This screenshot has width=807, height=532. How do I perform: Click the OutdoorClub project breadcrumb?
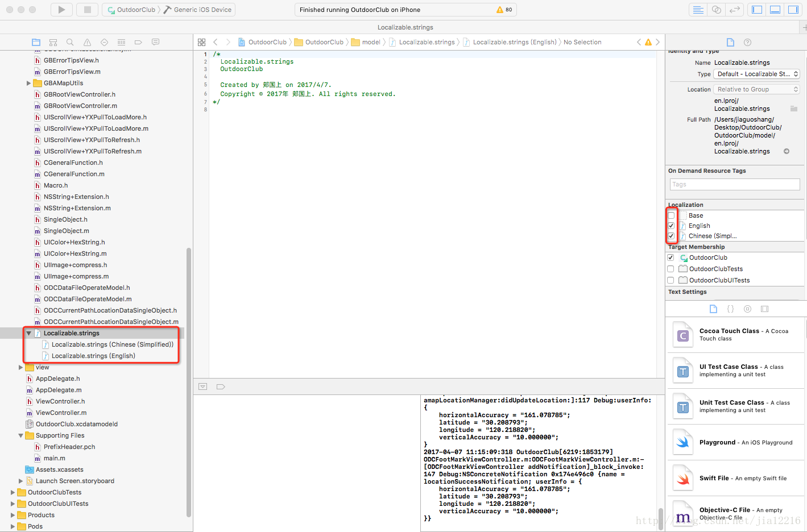[262, 42]
